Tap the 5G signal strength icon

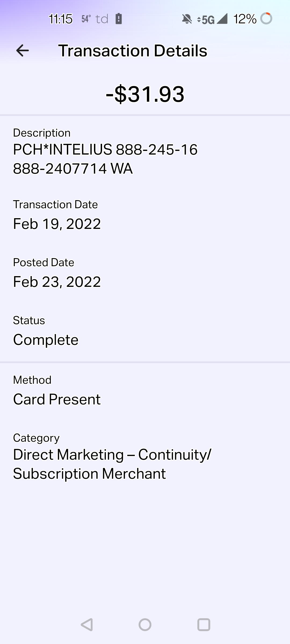coord(212,19)
